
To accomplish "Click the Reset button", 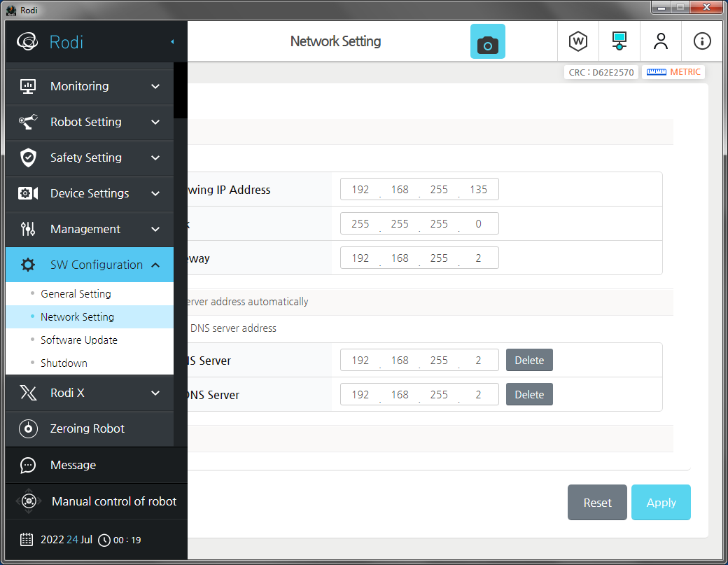I will click(x=597, y=503).
